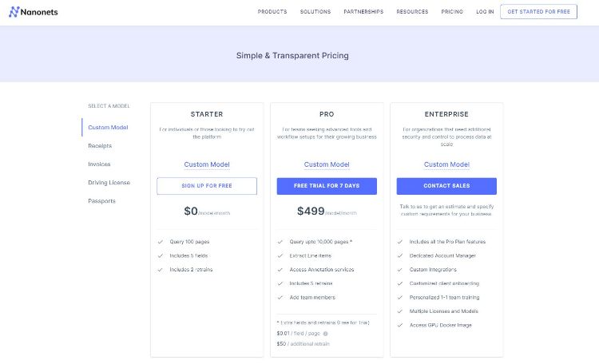
Task: Click the 'Query 100 pages' feature
Action: (x=189, y=241)
